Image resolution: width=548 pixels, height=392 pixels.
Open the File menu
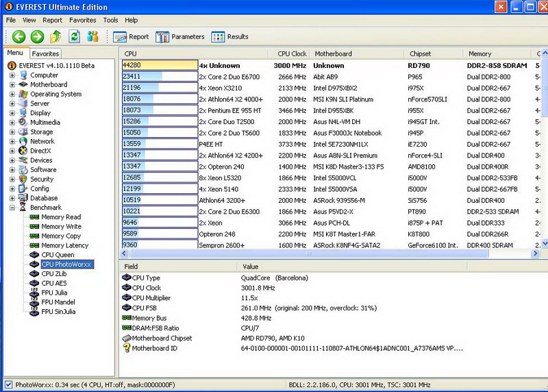pyautogui.click(x=11, y=21)
